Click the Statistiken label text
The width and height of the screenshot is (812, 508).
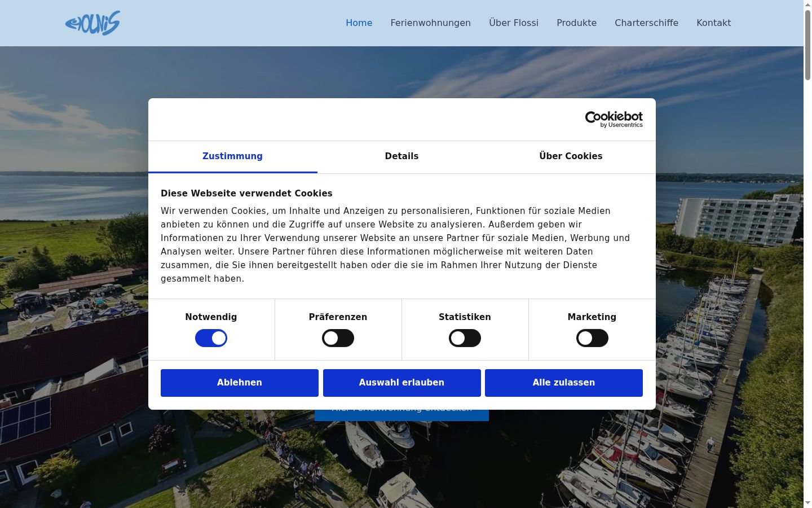(465, 317)
